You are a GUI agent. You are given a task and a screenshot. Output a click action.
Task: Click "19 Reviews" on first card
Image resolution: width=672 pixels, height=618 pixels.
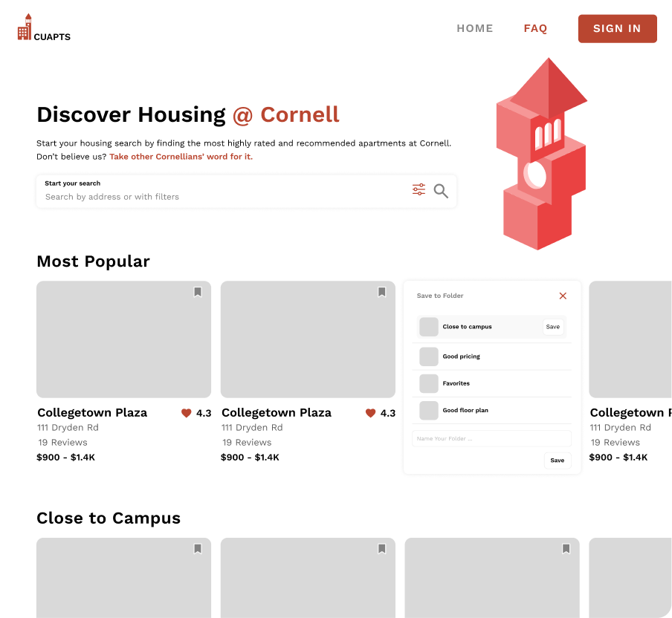(x=62, y=443)
